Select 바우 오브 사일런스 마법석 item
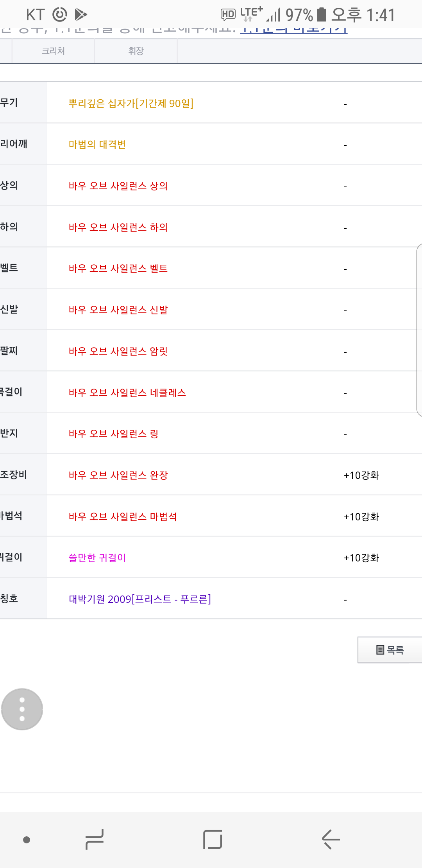Viewport: 422px width, 868px height. coord(123,516)
